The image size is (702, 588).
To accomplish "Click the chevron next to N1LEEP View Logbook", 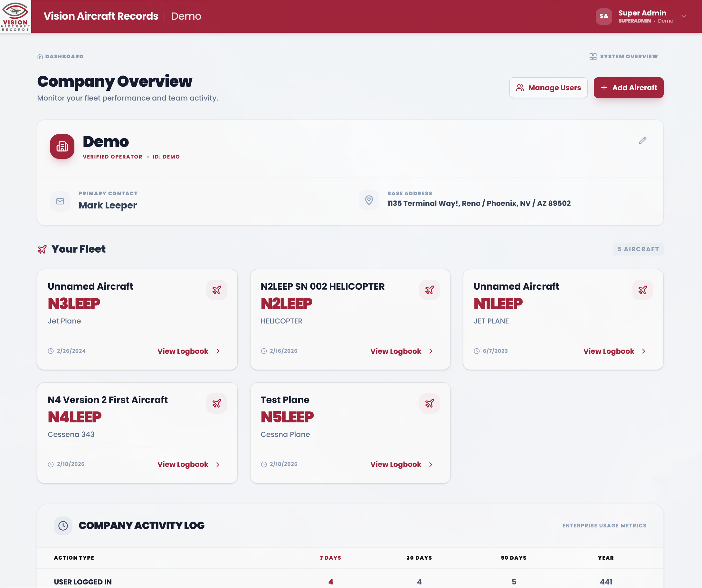I will pos(643,351).
